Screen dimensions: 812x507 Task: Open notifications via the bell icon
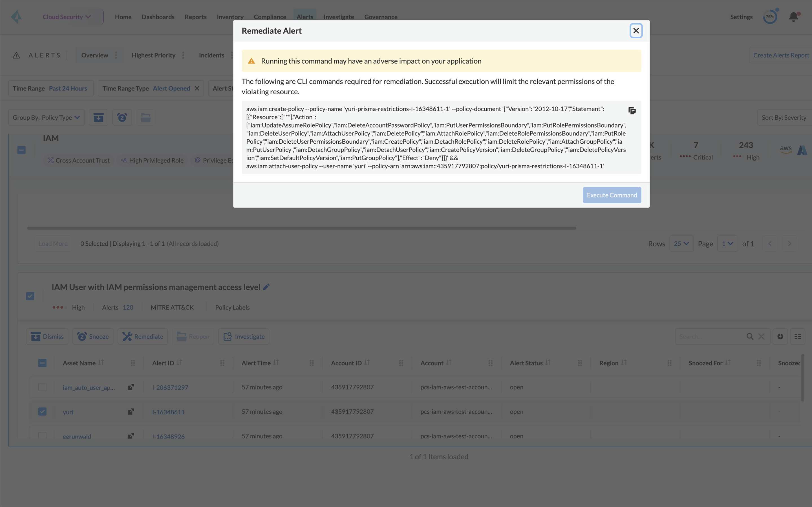tap(793, 17)
